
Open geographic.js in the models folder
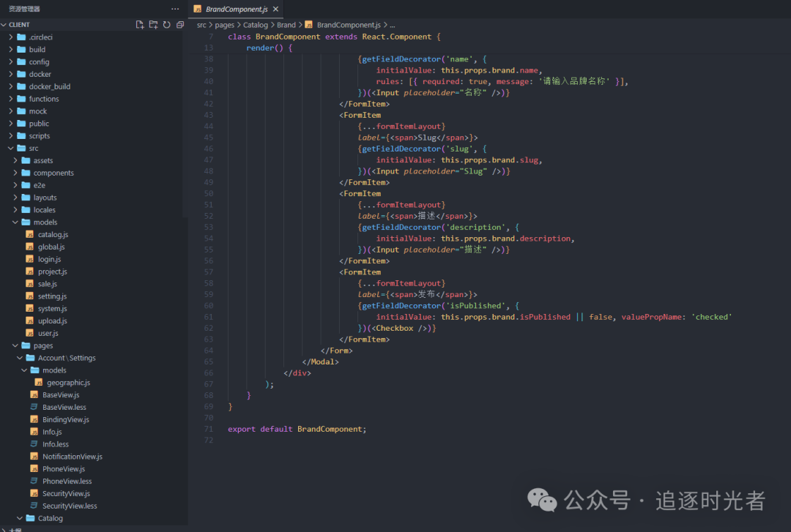[68, 383]
